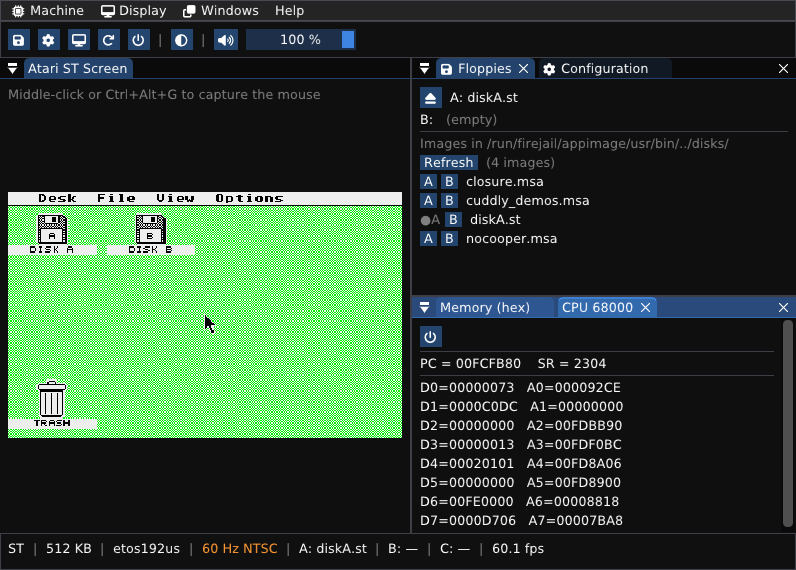Close the CPU 68000 tab

click(x=645, y=308)
